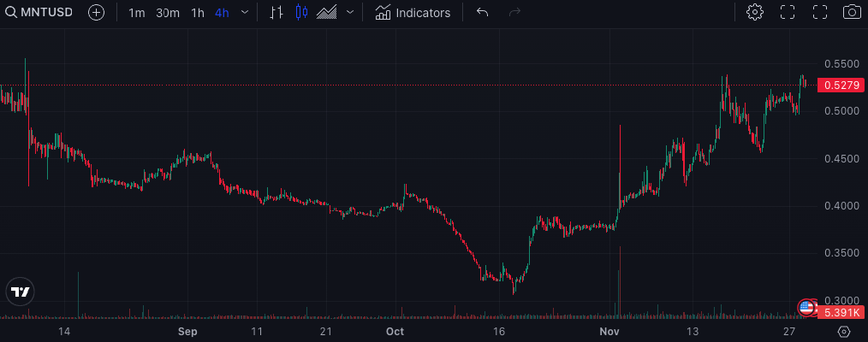Click the frame icon beside the camera
Screen dimensions: 868x342
coord(820,12)
